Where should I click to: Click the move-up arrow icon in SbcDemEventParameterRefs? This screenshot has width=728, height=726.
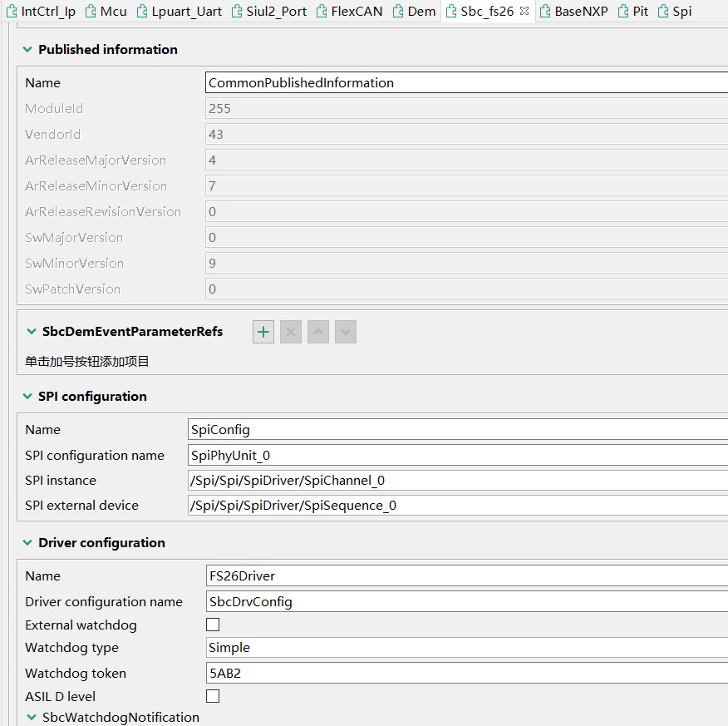(x=318, y=331)
